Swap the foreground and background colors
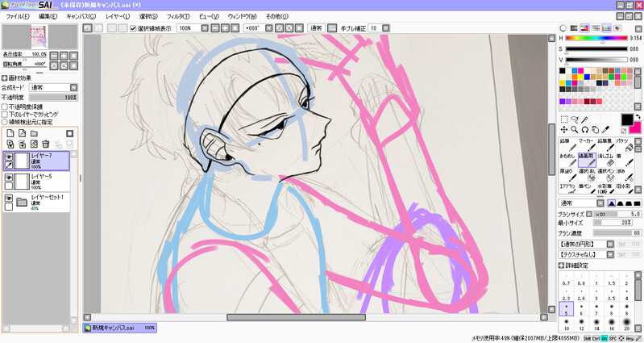Viewport: 644px width, 343px height. pos(637,117)
